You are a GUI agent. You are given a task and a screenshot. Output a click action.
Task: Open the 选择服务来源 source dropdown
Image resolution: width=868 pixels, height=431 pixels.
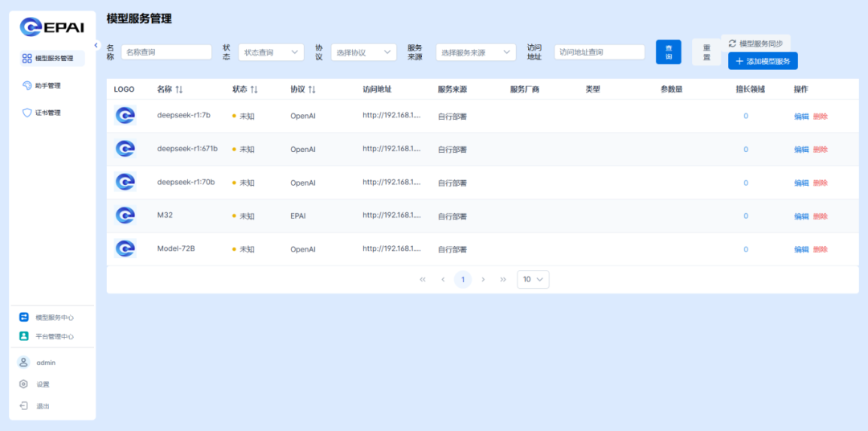pos(475,52)
